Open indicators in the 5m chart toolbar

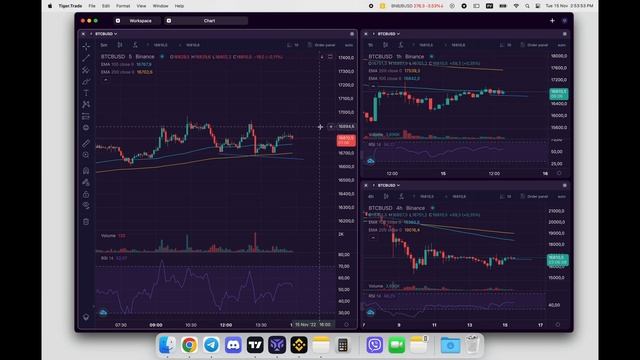pos(135,45)
